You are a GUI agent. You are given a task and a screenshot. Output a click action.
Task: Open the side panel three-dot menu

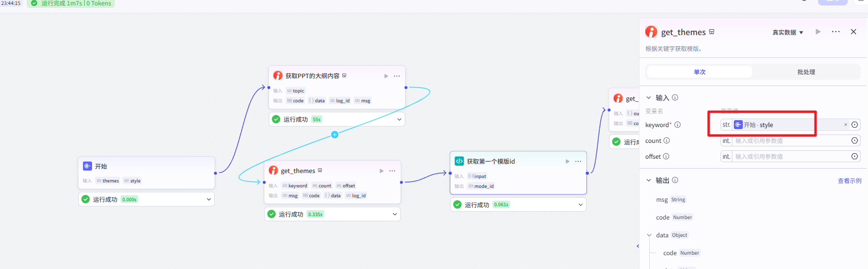pos(836,32)
